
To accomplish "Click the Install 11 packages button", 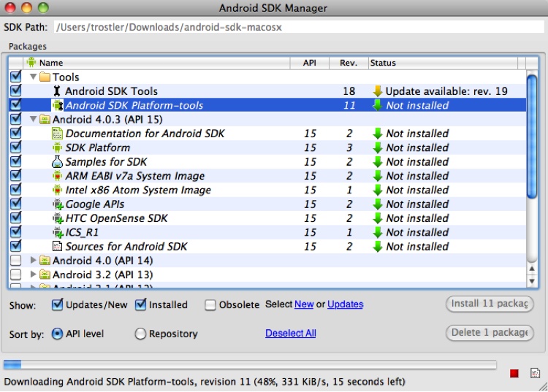I will tap(490, 304).
